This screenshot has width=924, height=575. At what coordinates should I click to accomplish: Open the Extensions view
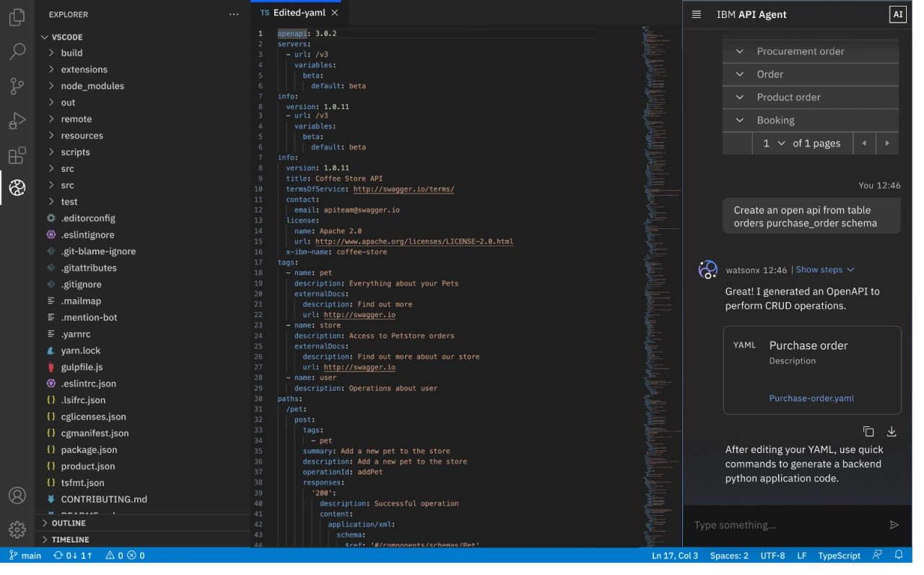pos(17,155)
